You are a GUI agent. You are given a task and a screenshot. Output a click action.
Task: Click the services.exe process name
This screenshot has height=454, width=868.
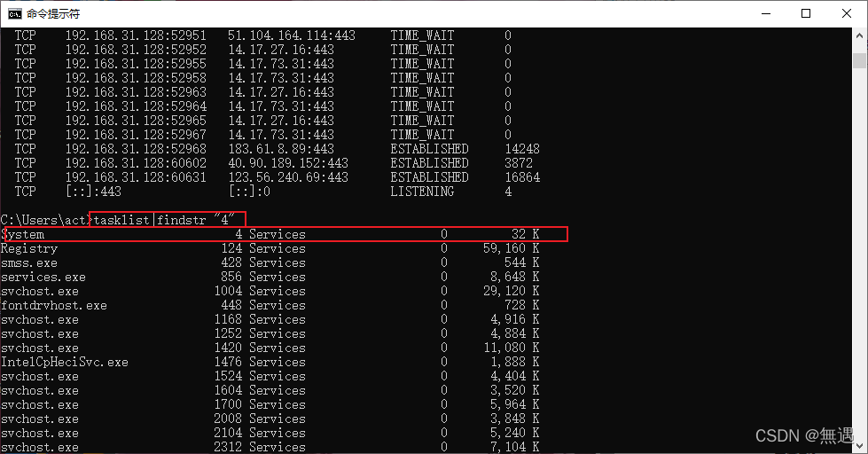click(43, 277)
